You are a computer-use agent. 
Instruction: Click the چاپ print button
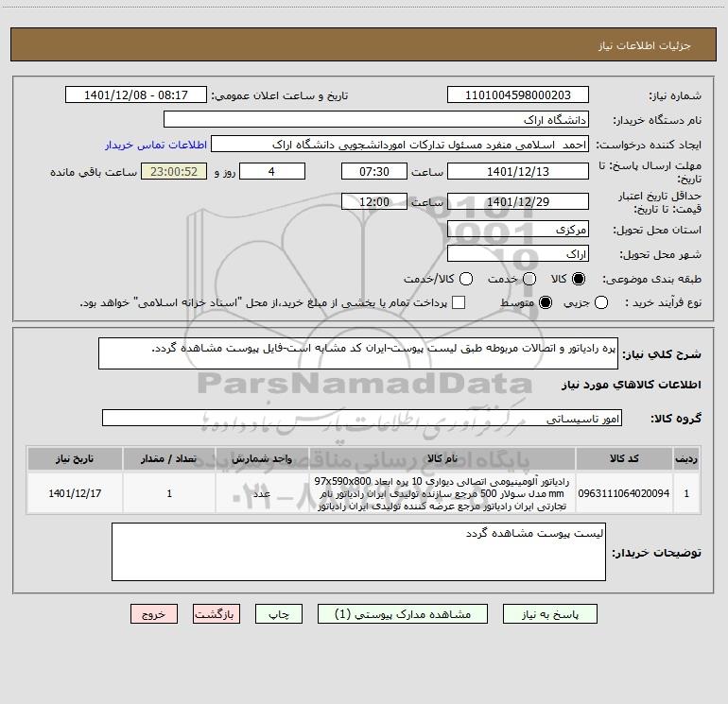tap(279, 614)
